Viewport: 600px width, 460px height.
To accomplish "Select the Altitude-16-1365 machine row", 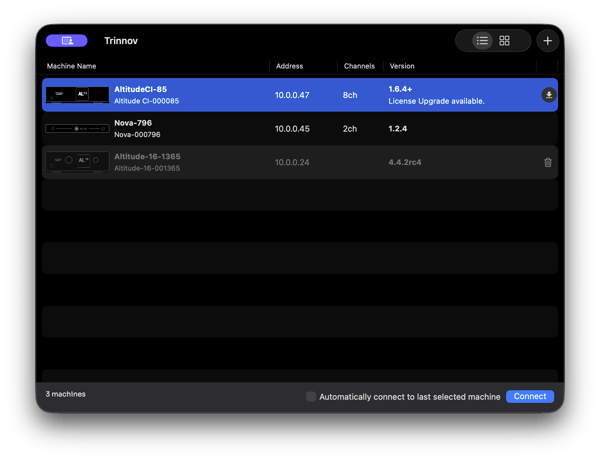I will point(300,162).
